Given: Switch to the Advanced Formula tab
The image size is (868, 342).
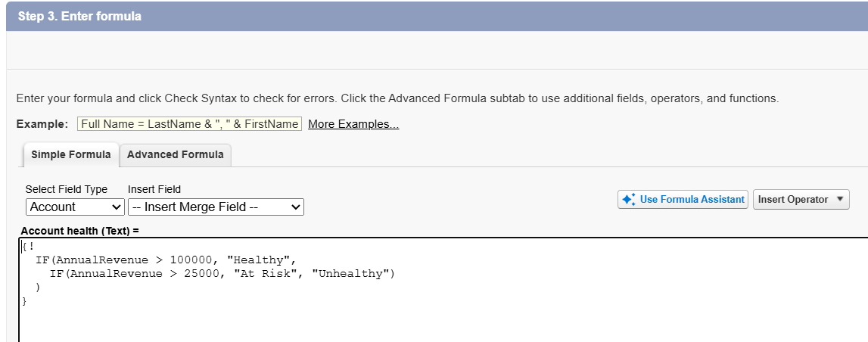Looking at the screenshot, I should [175, 154].
